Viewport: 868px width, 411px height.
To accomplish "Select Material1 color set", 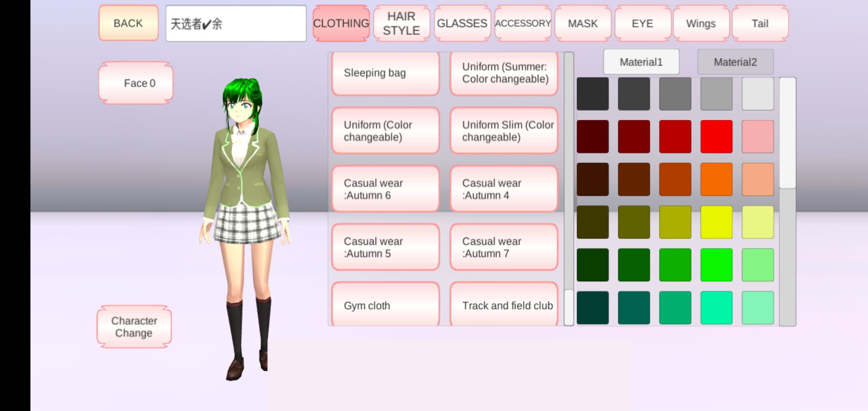I will pyautogui.click(x=641, y=62).
